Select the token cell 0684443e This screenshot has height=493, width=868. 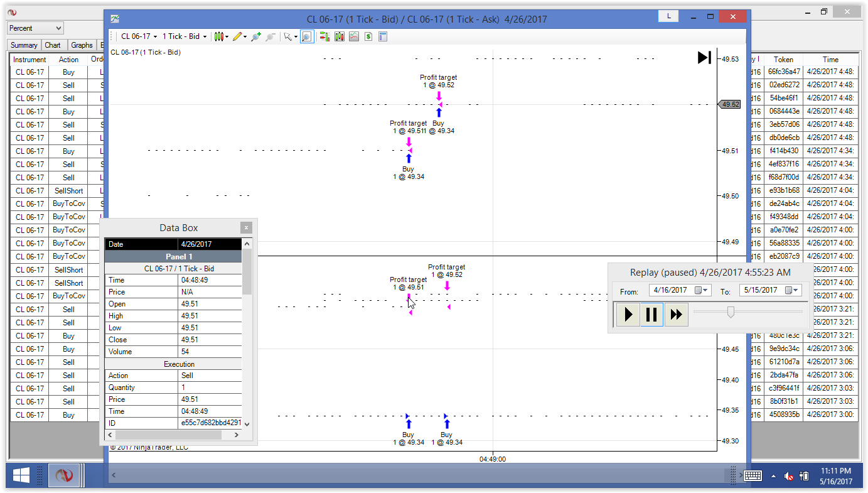(x=784, y=111)
